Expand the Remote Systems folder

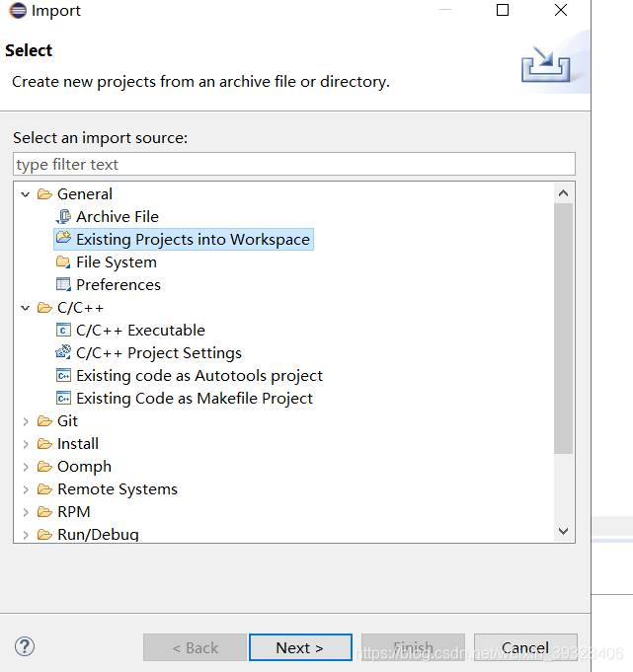pyautogui.click(x=26, y=489)
